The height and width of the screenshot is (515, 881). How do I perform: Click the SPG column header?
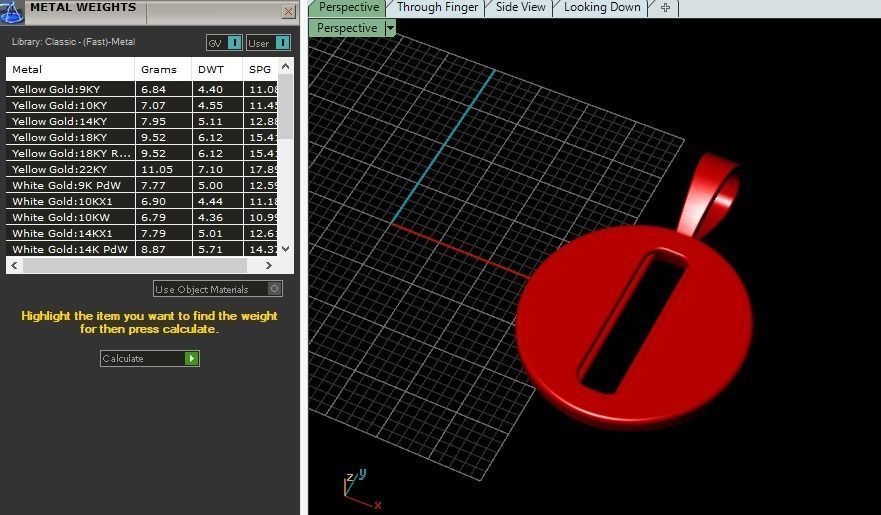[x=260, y=69]
